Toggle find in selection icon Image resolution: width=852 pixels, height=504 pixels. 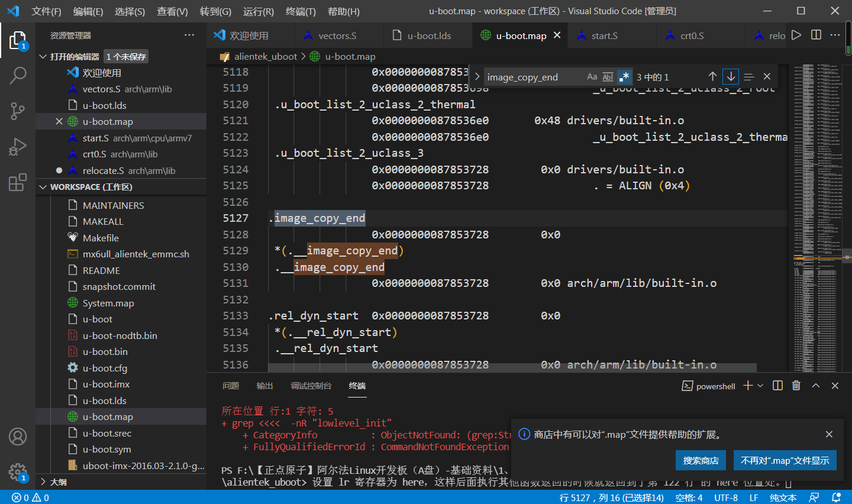point(749,77)
